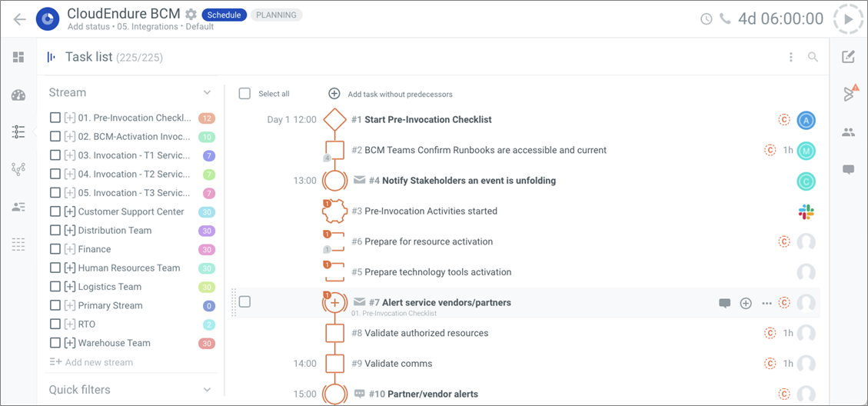Open the Task list options menu

point(791,56)
